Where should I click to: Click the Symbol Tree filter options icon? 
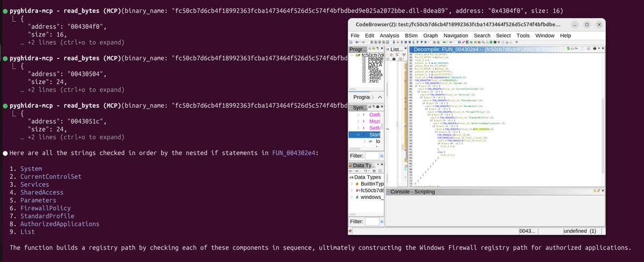pyautogui.click(x=382, y=155)
